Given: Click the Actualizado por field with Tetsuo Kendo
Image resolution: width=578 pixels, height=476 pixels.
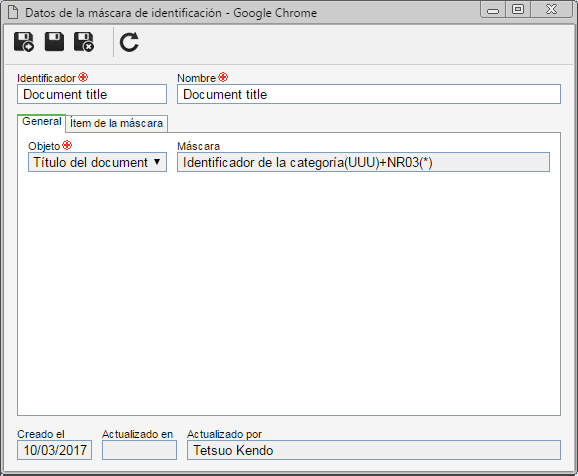Looking at the screenshot, I should tap(374, 450).
